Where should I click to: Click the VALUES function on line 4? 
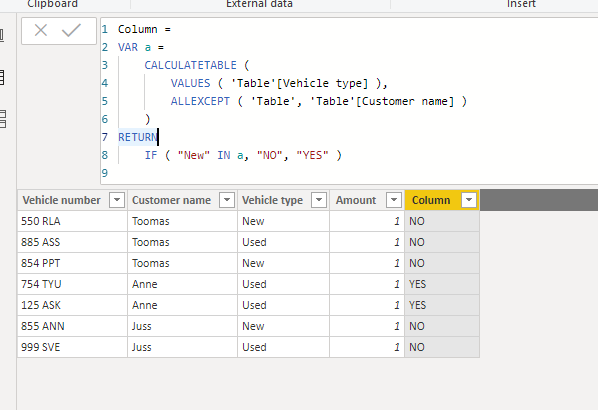pyautogui.click(x=190, y=83)
